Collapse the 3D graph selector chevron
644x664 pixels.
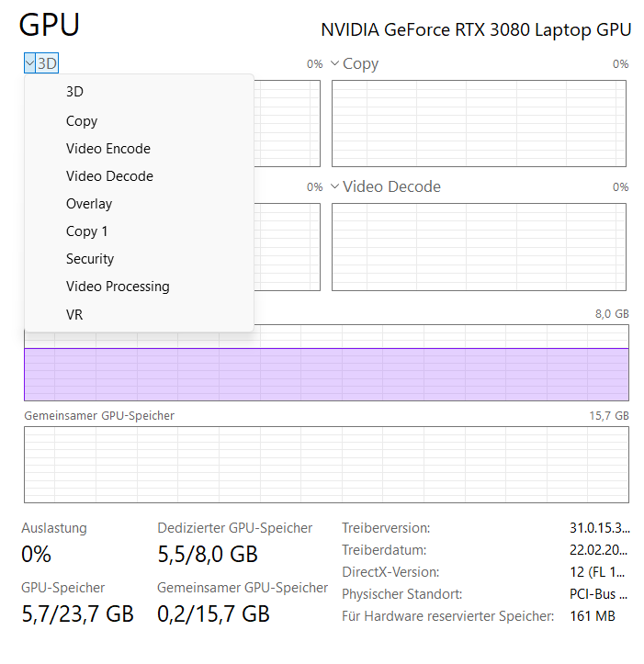[x=30, y=64]
